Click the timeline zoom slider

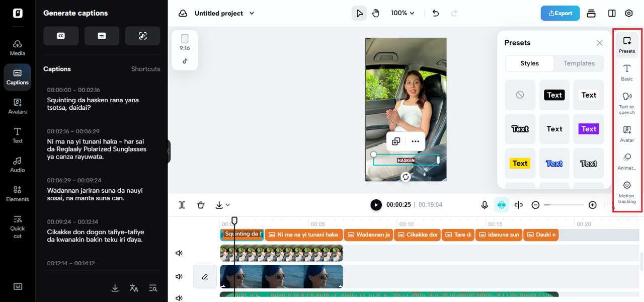click(x=563, y=205)
